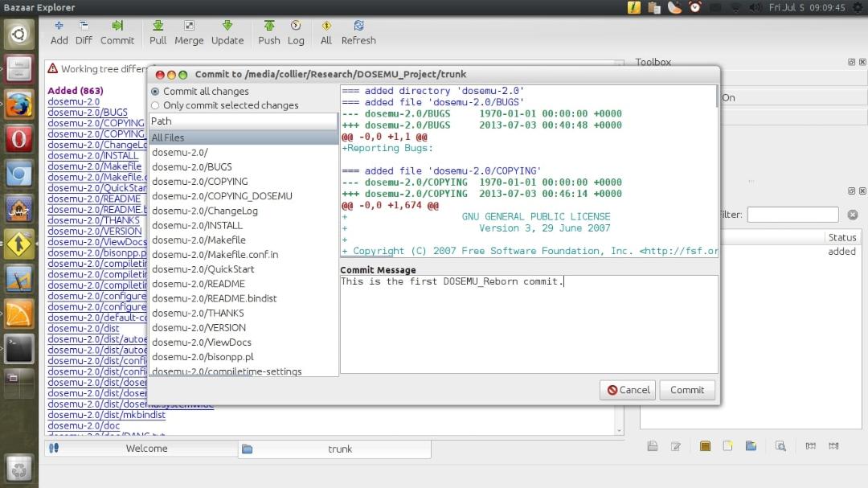Open the Terminal from the launcher
Screen dimensions: 868x488
[18, 349]
